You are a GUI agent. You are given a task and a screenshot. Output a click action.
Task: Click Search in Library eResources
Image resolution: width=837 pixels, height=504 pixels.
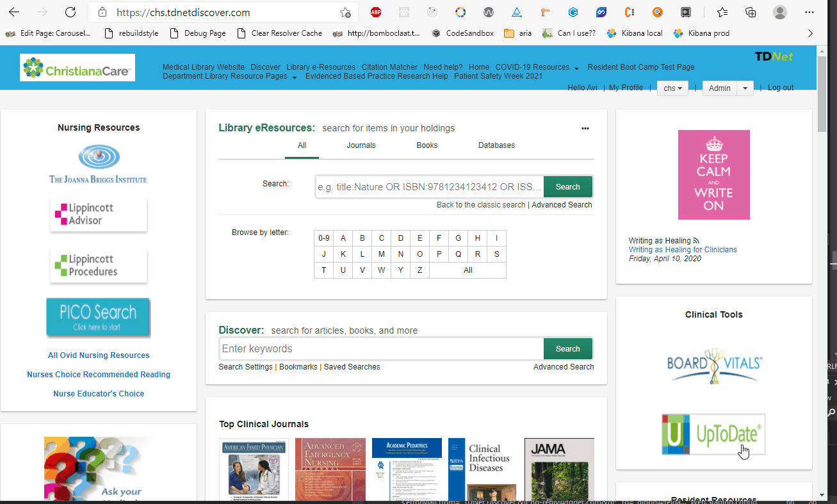point(567,187)
